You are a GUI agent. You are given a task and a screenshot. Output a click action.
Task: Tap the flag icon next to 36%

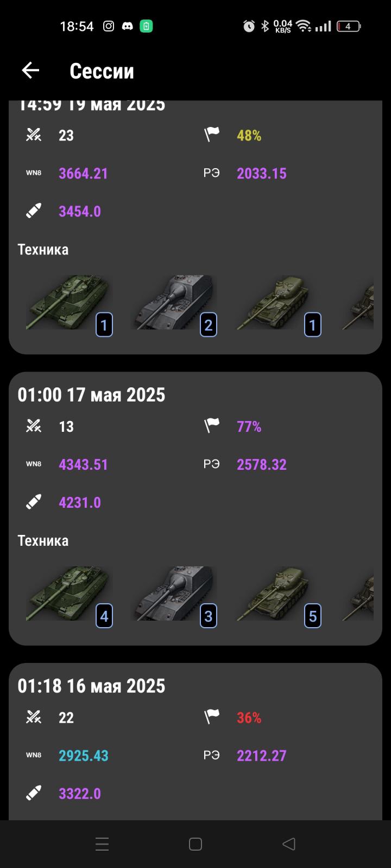click(x=212, y=717)
